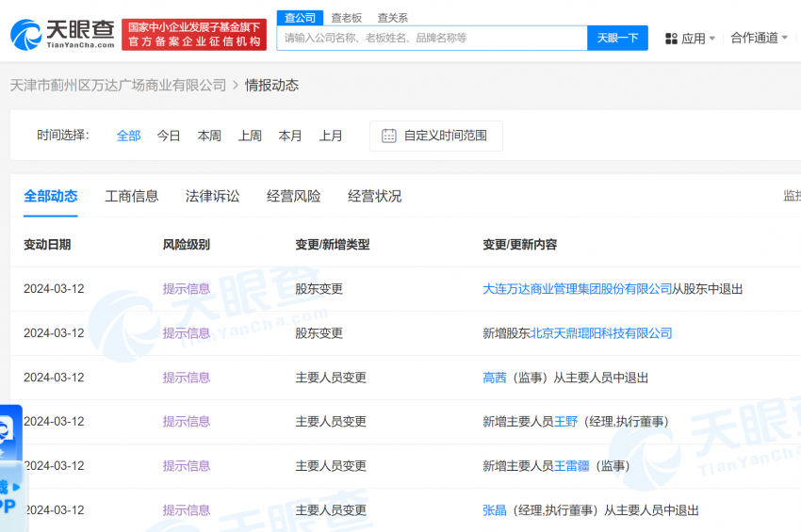Click the 情报动态 breadcrumb text
The height and width of the screenshot is (532, 801).
271,86
